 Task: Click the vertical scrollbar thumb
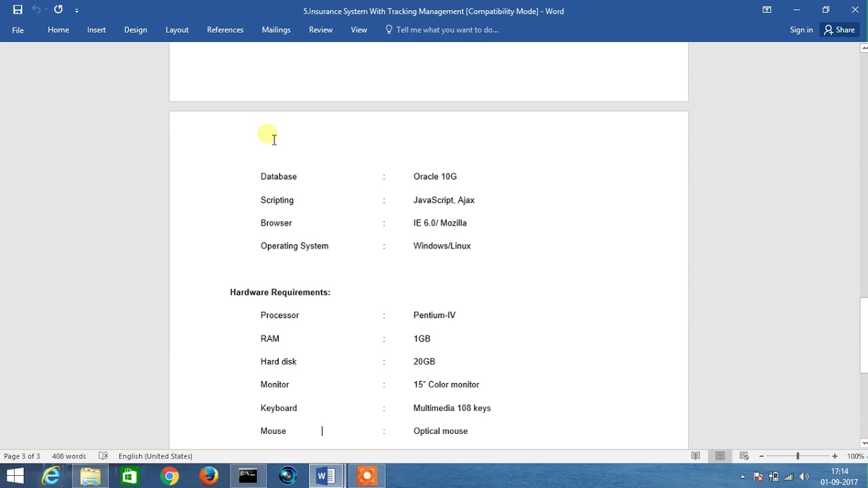coord(864,335)
